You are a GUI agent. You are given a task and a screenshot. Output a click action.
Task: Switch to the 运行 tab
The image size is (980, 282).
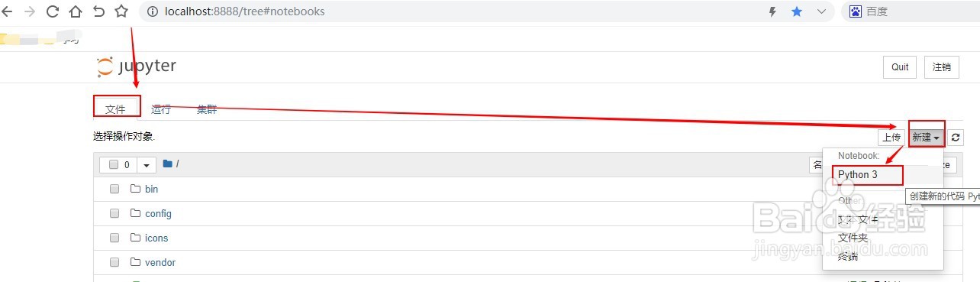(x=161, y=109)
